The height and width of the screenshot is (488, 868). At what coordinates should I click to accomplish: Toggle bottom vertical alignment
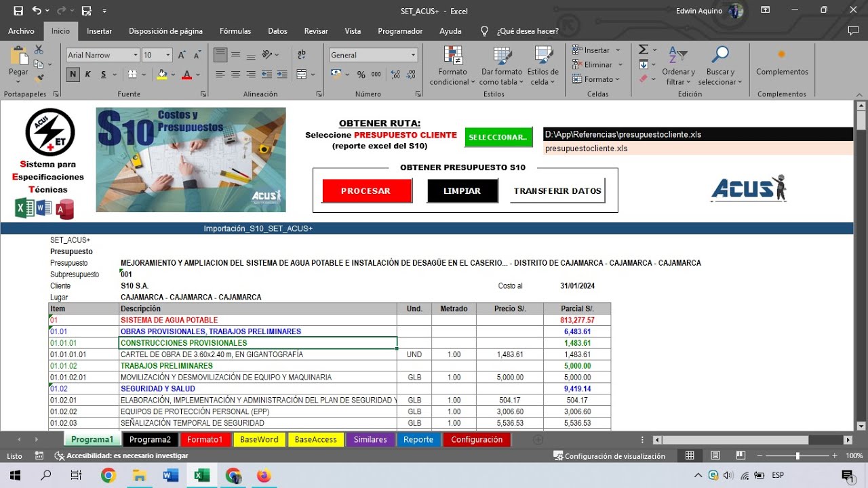252,55
